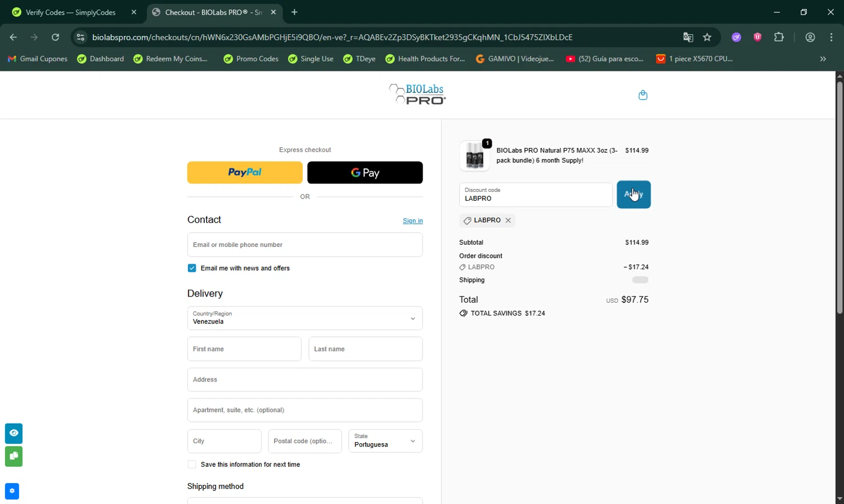Open the purple extension icon

click(737, 37)
